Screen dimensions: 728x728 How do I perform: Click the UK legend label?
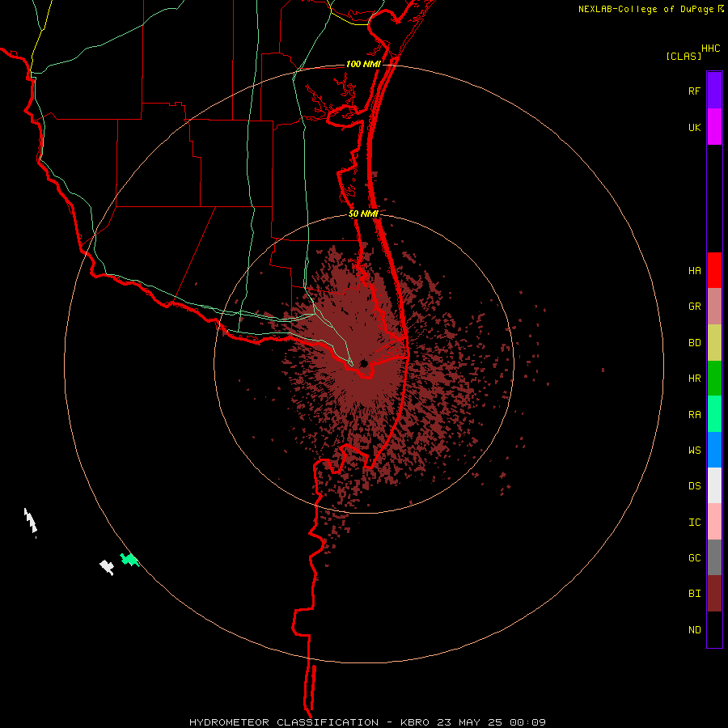694,127
